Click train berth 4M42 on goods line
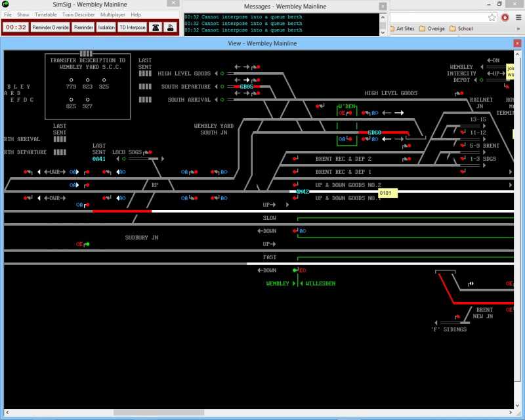This screenshot has height=420, width=525. pyautogui.click(x=303, y=192)
